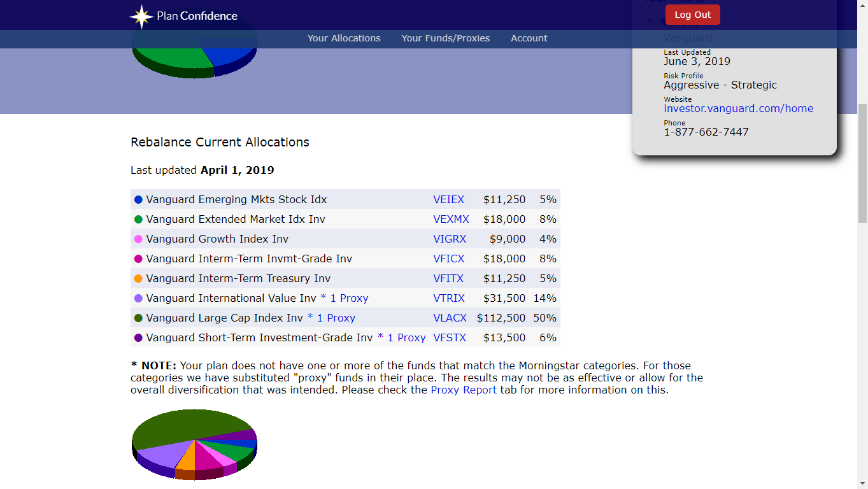
Task: Click the 4% allocation cell
Action: pyautogui.click(x=548, y=239)
